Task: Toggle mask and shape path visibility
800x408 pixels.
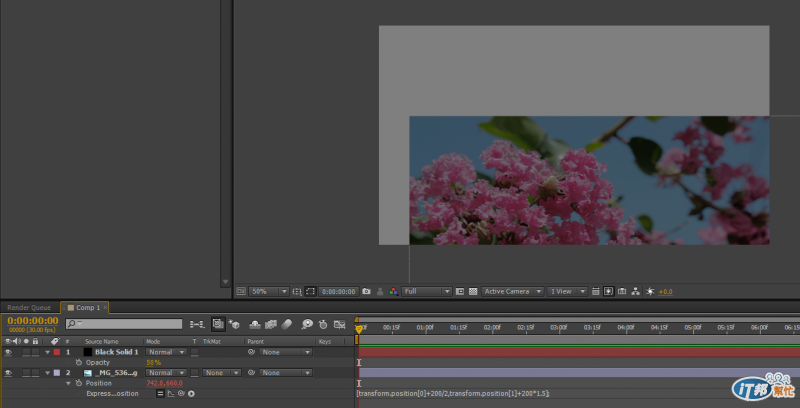Action: (x=310, y=291)
